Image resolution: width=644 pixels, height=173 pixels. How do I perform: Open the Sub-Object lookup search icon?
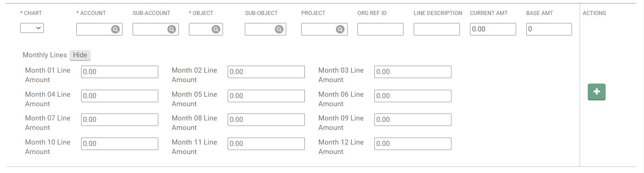(x=279, y=30)
